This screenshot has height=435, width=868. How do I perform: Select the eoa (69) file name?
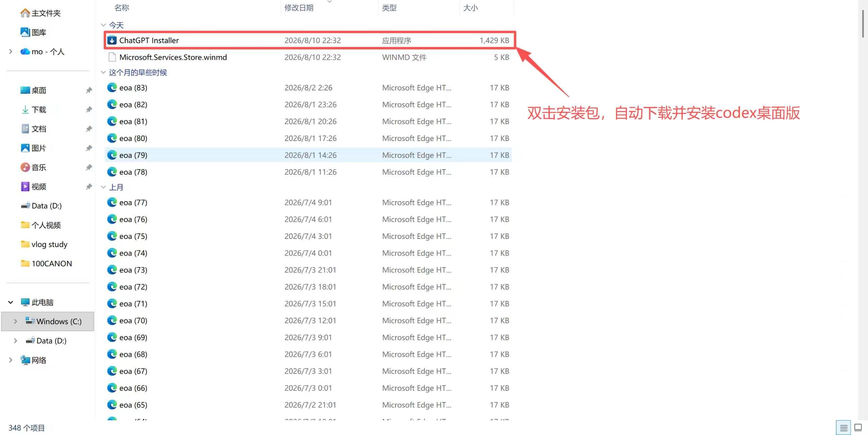tap(133, 337)
